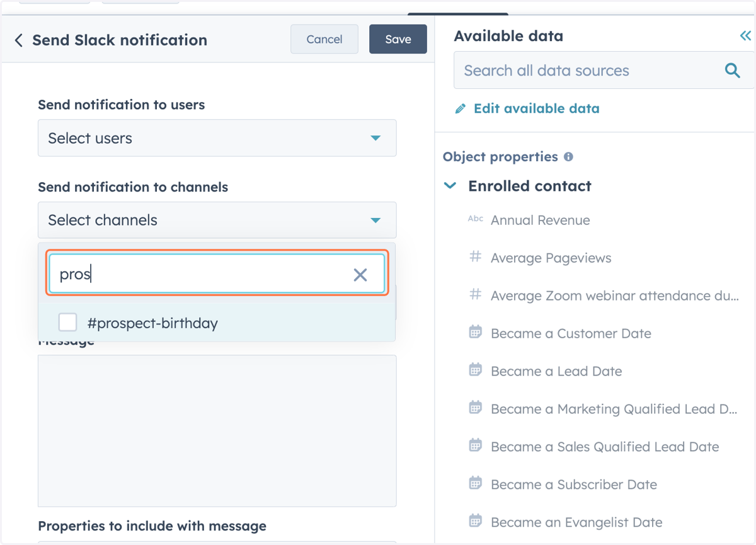Select the Became a Lead Date property
Screen dimensions: 756x545
pyautogui.click(x=556, y=372)
